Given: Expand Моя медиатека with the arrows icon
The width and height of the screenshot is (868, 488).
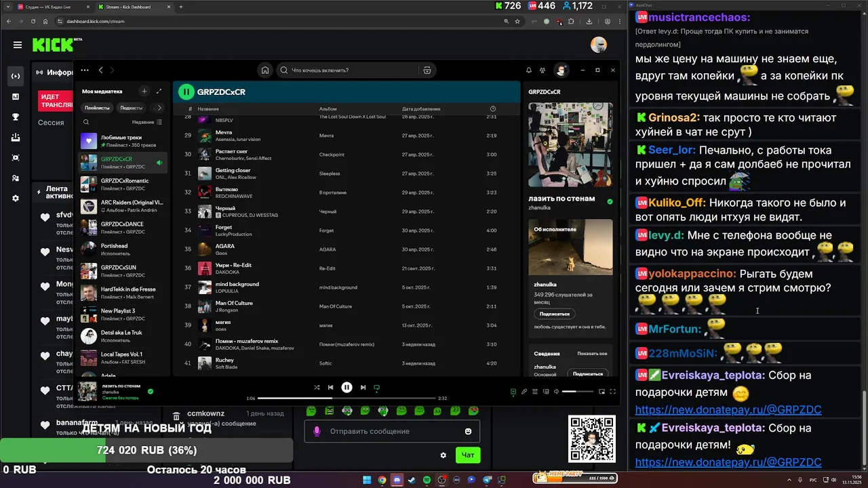Looking at the screenshot, I should tap(159, 91).
